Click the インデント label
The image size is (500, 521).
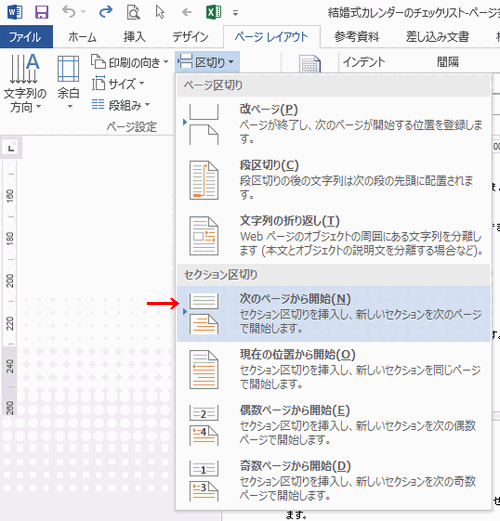(364, 62)
